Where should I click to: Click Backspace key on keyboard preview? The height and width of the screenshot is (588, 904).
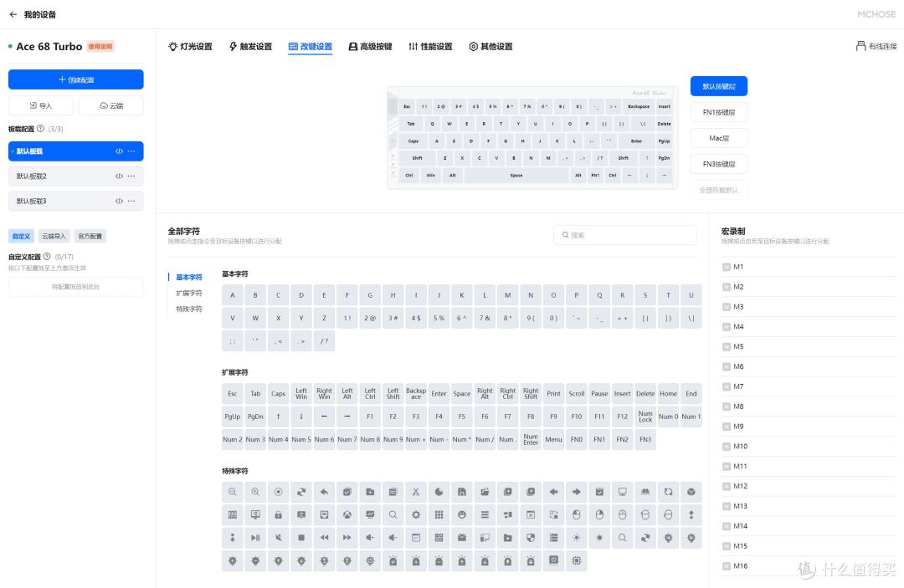(x=638, y=106)
